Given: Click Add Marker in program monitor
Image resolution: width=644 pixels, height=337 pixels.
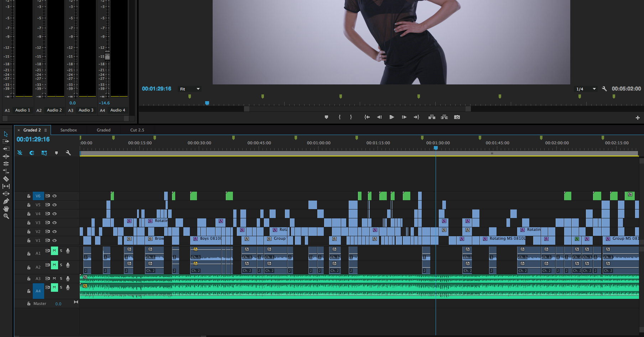Looking at the screenshot, I should click(326, 117).
